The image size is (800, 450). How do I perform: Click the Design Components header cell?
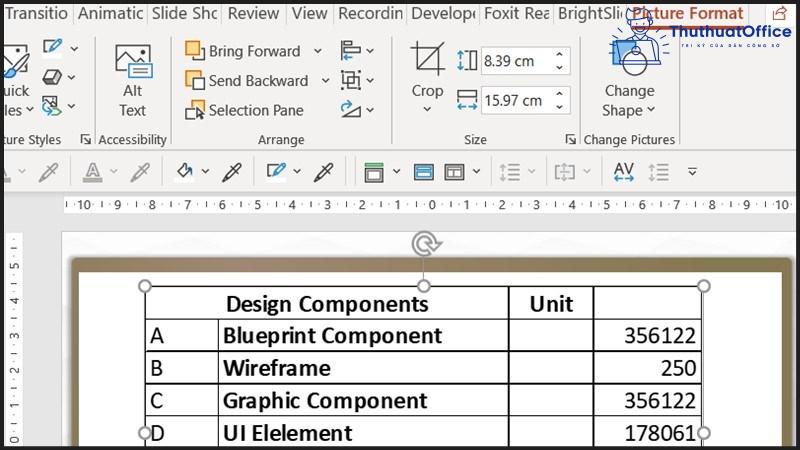327,304
